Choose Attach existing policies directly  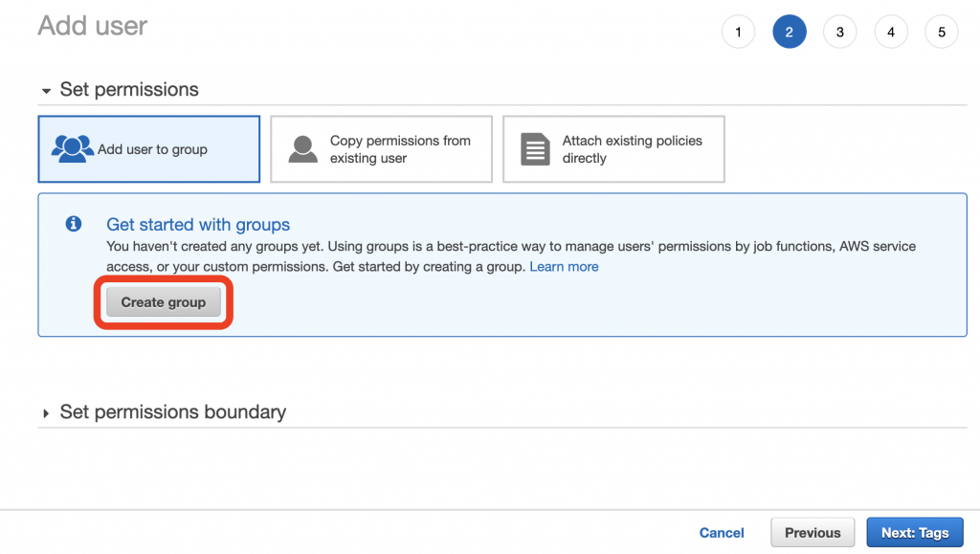pos(613,149)
